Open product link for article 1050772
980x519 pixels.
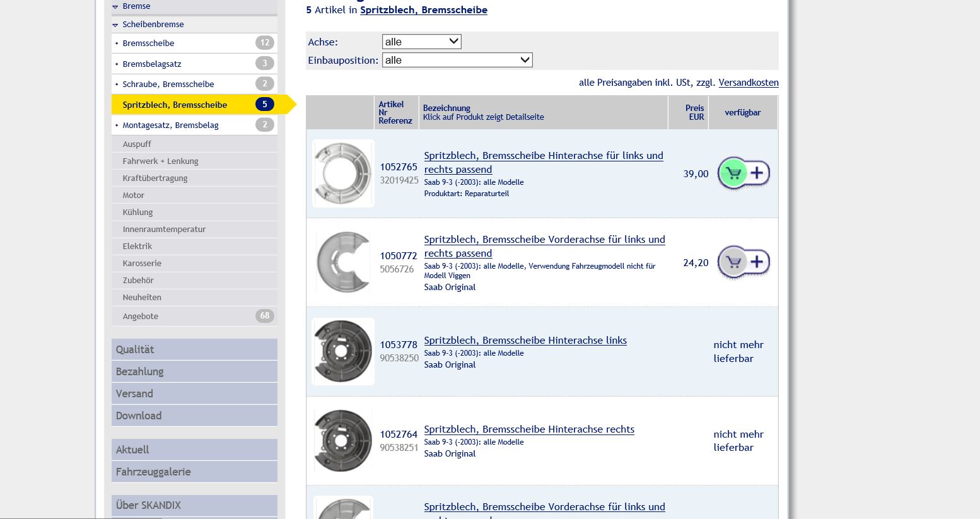pos(544,246)
